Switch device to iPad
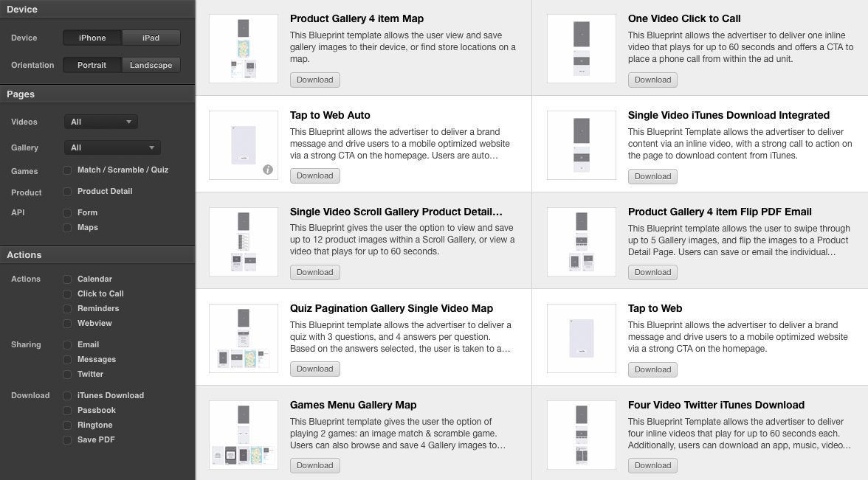This screenshot has height=480, width=868. 151,38
